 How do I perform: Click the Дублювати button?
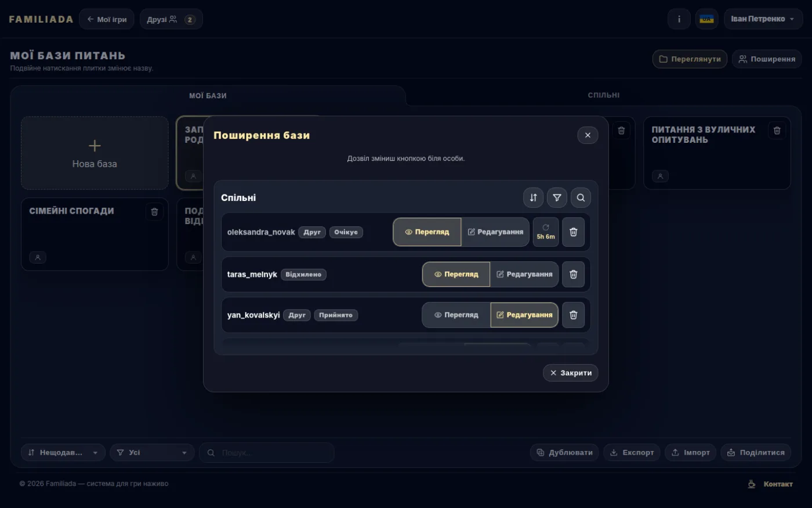[565, 452]
